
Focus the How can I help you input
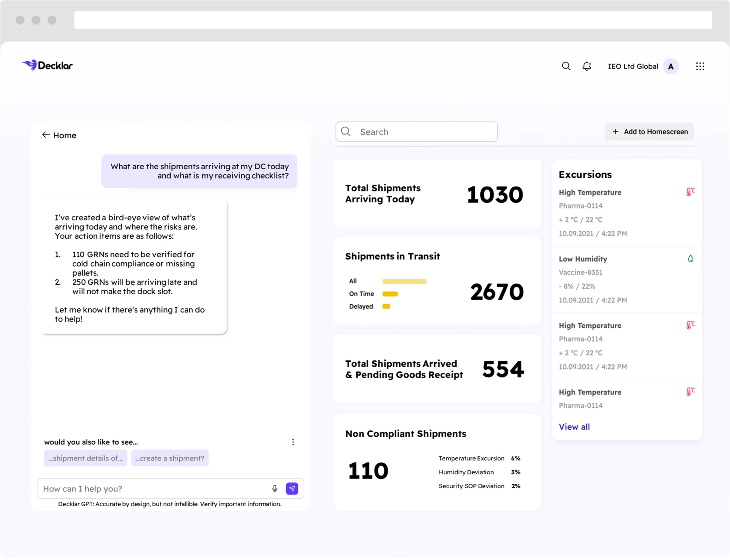pos(153,489)
